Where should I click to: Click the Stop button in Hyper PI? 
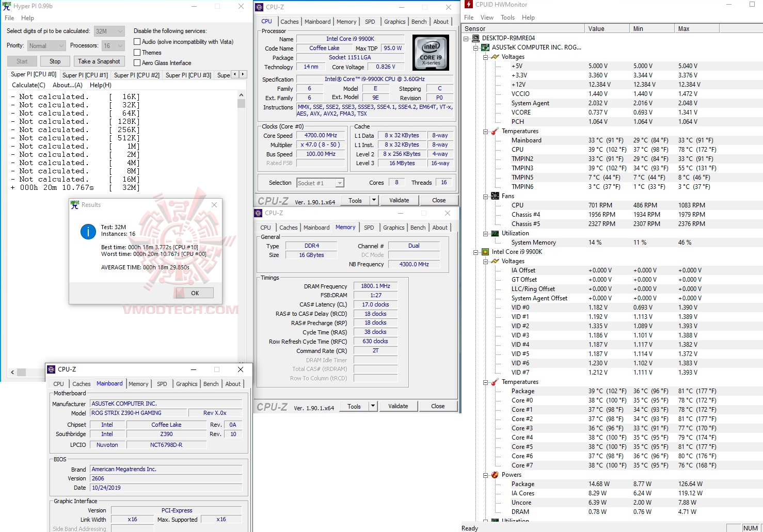point(55,61)
